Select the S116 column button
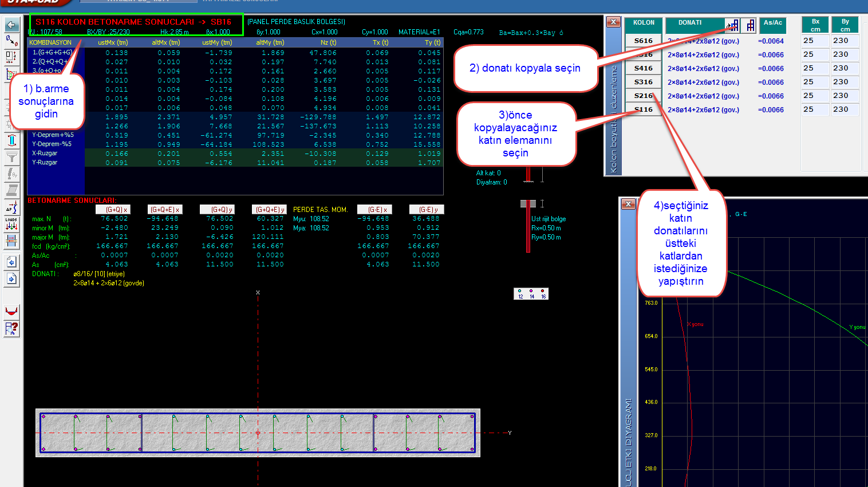This screenshot has width=868, height=487. point(643,109)
